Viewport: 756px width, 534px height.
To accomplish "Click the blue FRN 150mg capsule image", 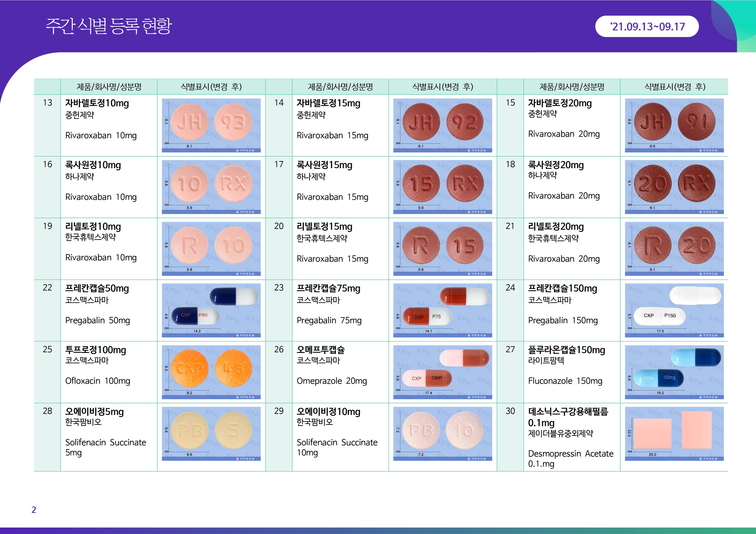I will tap(674, 372).
